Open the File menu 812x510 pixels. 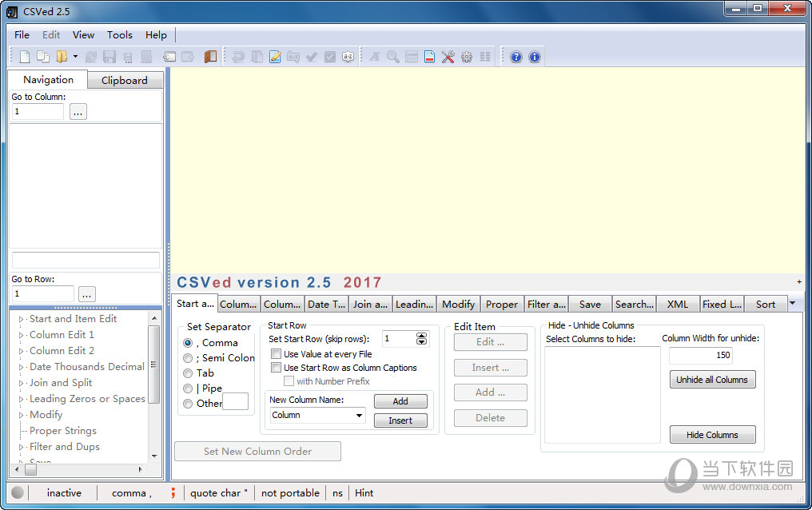pos(22,34)
